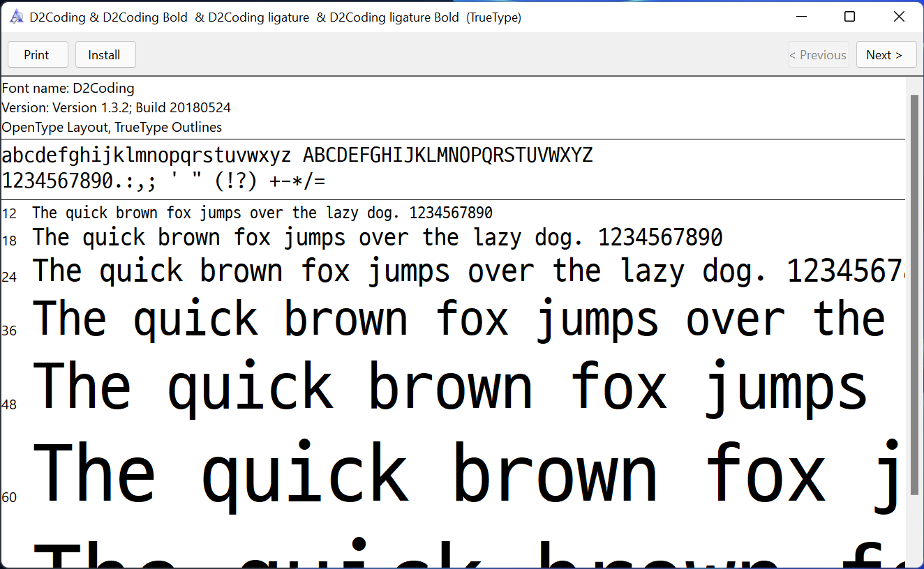924x569 pixels.
Task: Install the D2Coding font
Action: click(x=105, y=55)
